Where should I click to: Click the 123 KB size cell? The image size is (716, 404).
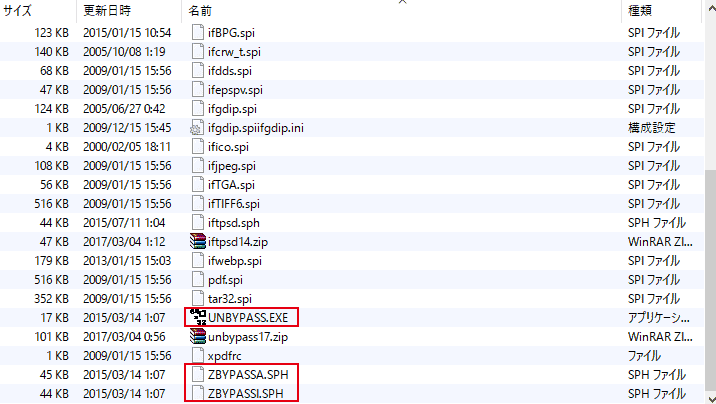[x=52, y=33]
